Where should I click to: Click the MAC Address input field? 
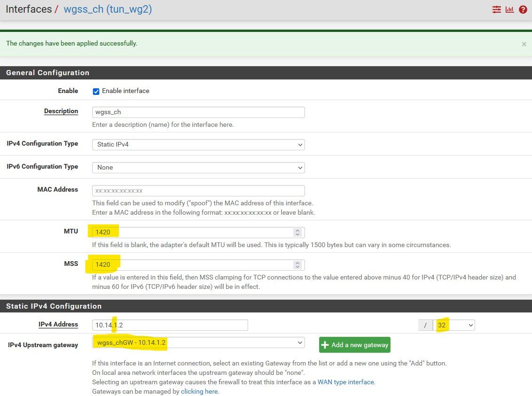pos(198,191)
